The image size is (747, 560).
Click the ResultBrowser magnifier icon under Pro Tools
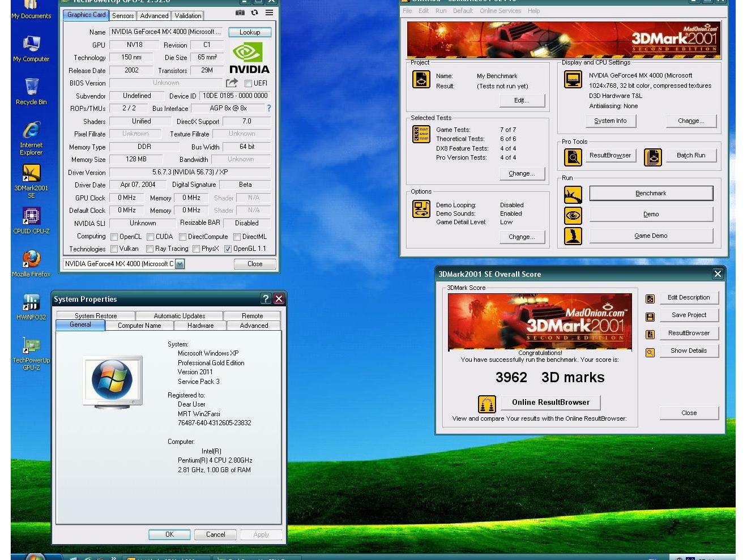(573, 157)
